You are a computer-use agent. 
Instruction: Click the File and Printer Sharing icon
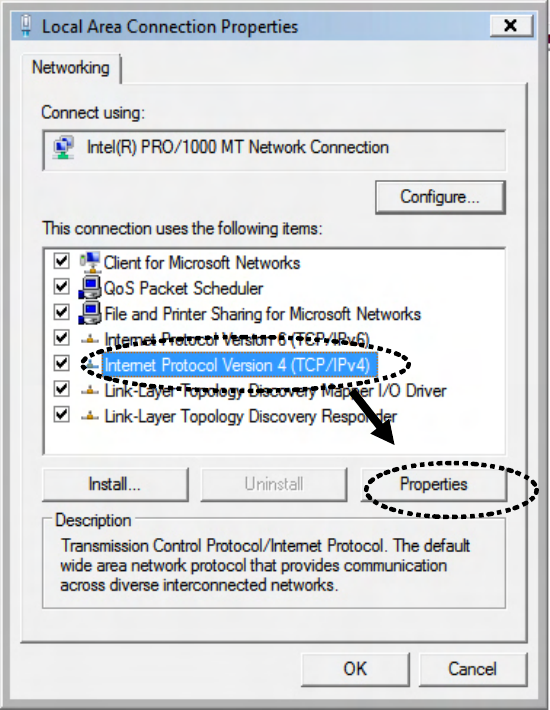pos(90,313)
